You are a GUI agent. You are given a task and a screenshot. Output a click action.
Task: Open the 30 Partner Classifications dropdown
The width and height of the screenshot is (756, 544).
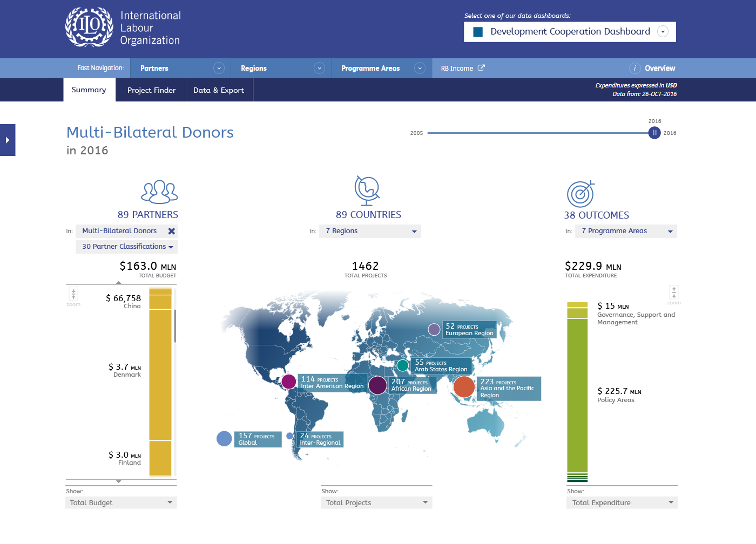pyautogui.click(x=127, y=247)
